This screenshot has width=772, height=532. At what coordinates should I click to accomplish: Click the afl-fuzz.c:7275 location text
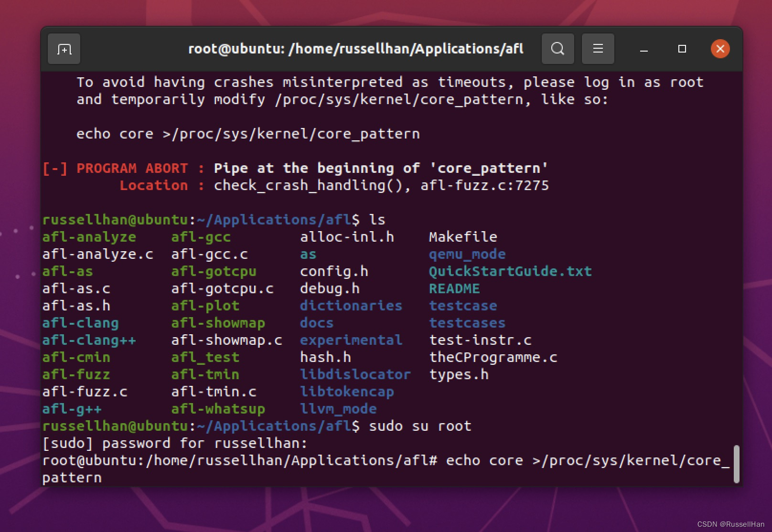click(485, 185)
